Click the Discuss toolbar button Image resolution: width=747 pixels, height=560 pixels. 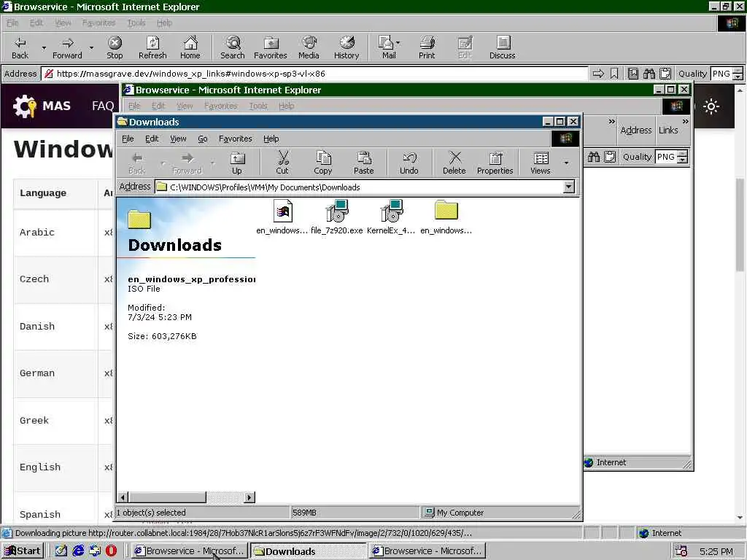pos(502,47)
